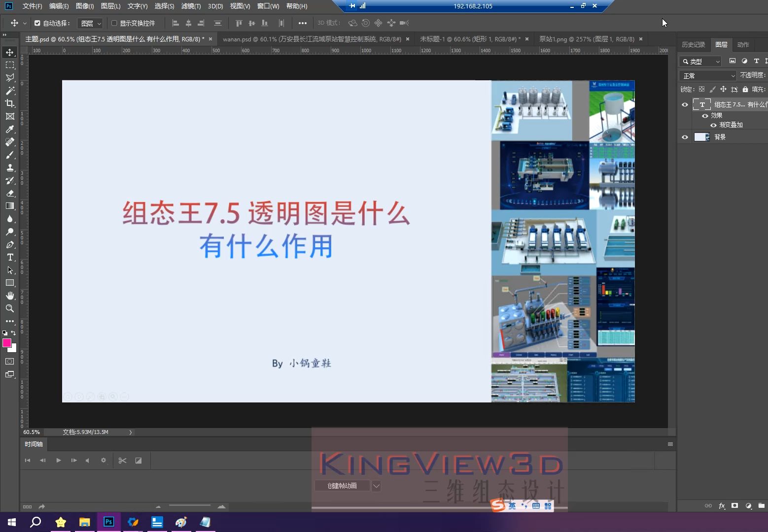
Task: Select the Blur tool
Action: coord(10,219)
